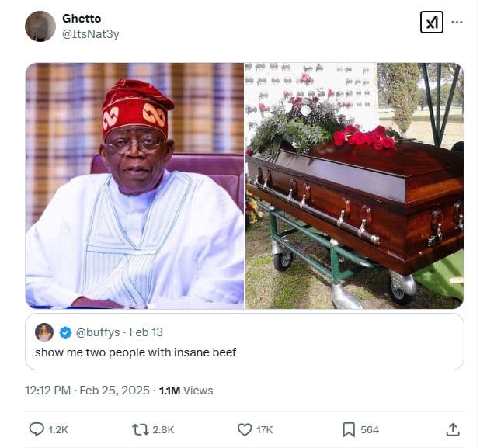Open the right photo of the coffin
Screen dimensions: 480x448
(354, 186)
